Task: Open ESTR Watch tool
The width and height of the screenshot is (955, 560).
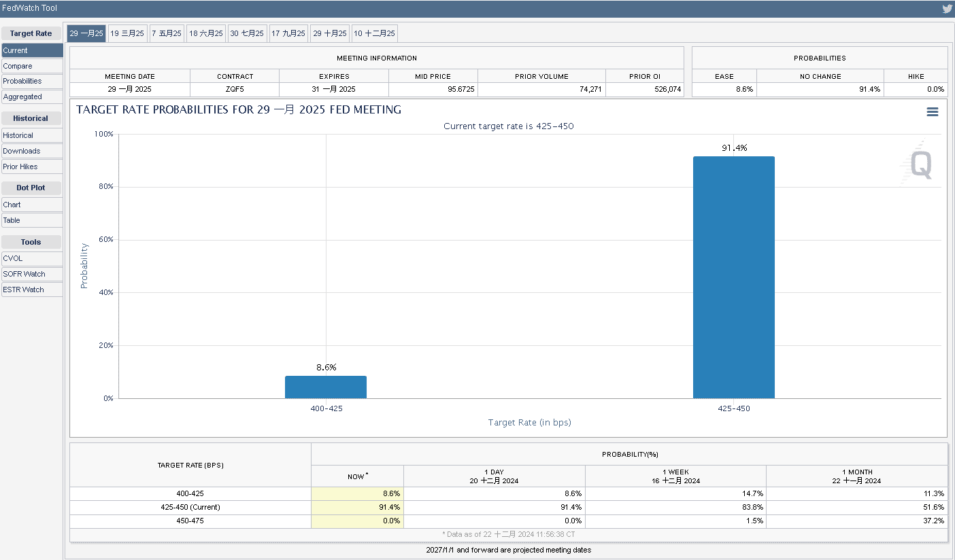Action: [32, 290]
